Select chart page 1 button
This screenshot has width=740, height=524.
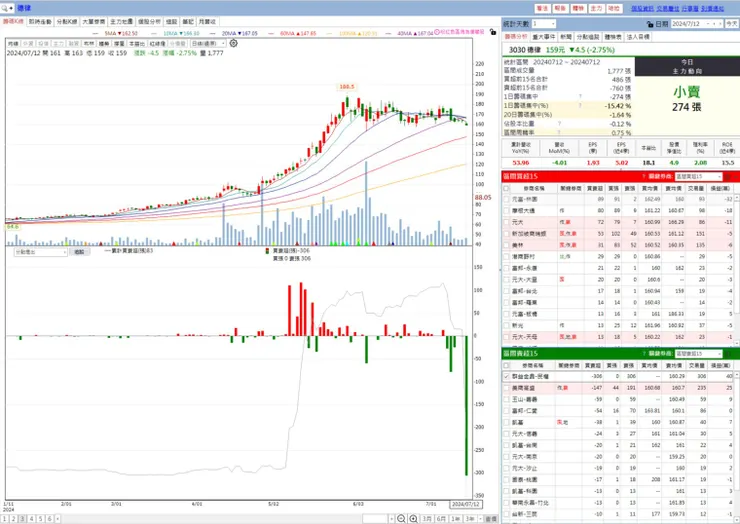click(5, 519)
